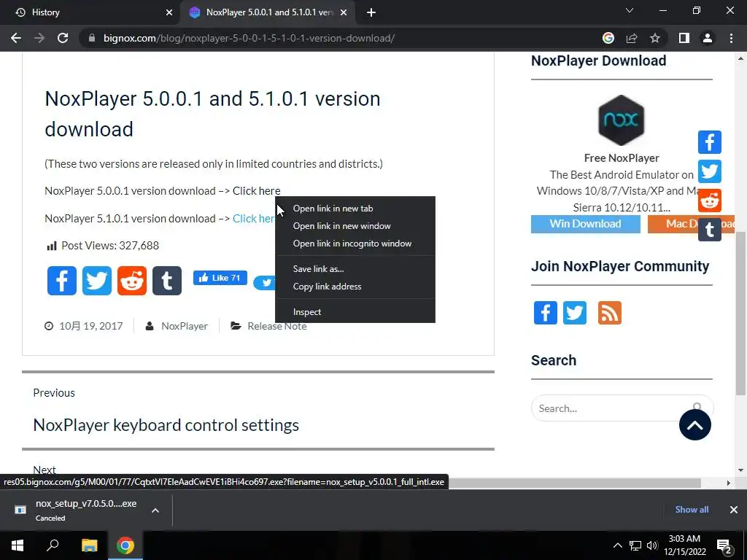Click floating Facebook share icon on right edge

coord(709,142)
